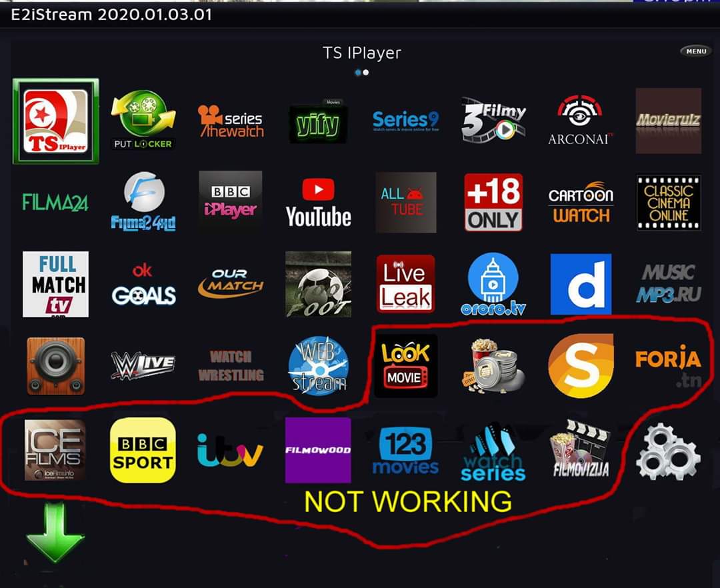Select the ITV icon
Image resolution: width=720 pixels, height=588 pixels.
coord(230,450)
